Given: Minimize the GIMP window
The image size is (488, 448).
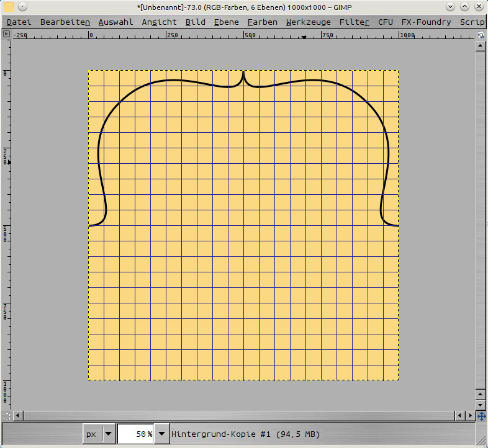Looking at the screenshot, I should (451, 7).
